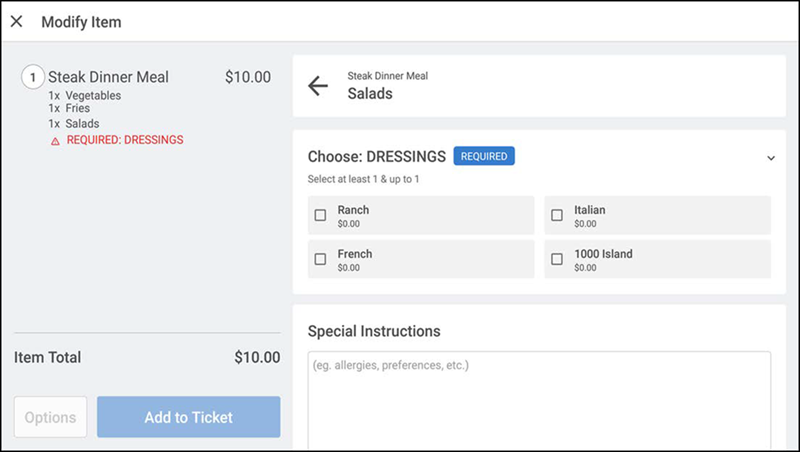Click the Steak Dinner Meal breadcrumb label
Image resolution: width=800 pixels, height=452 pixels.
388,76
